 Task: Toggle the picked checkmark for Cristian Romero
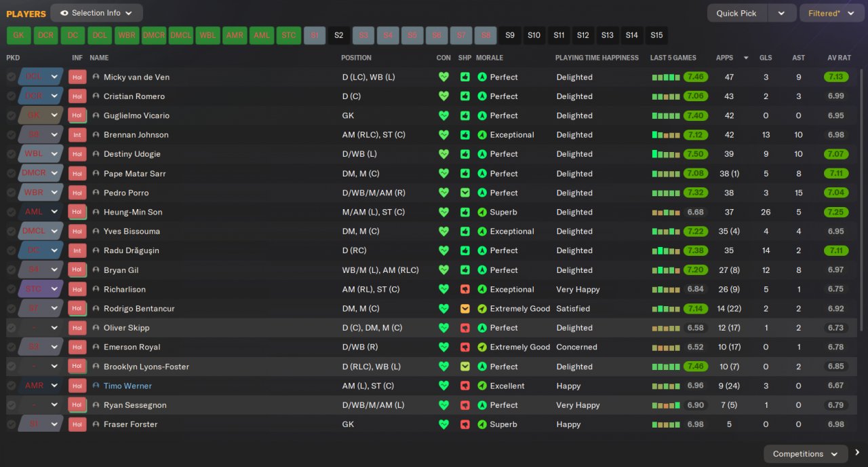coord(11,96)
